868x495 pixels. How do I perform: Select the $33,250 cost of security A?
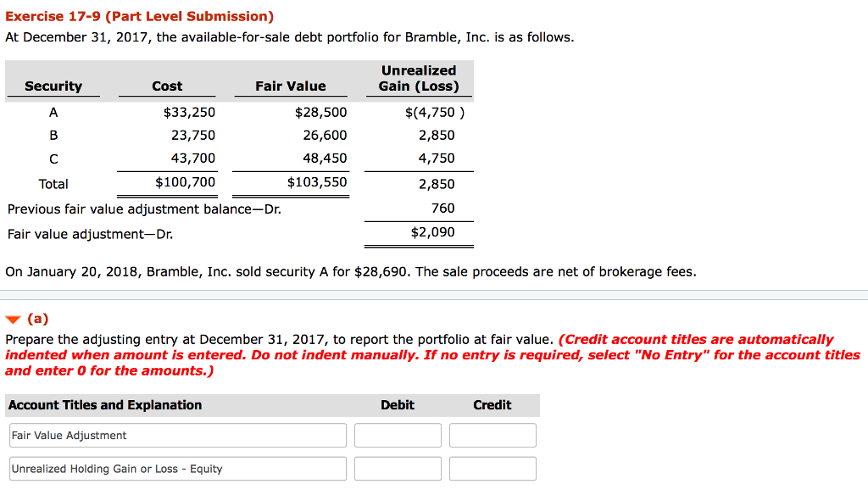(x=189, y=112)
